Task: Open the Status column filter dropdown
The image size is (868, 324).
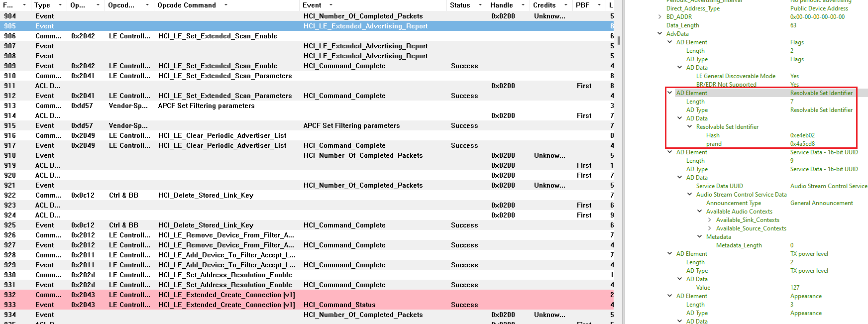Action: 480,5
